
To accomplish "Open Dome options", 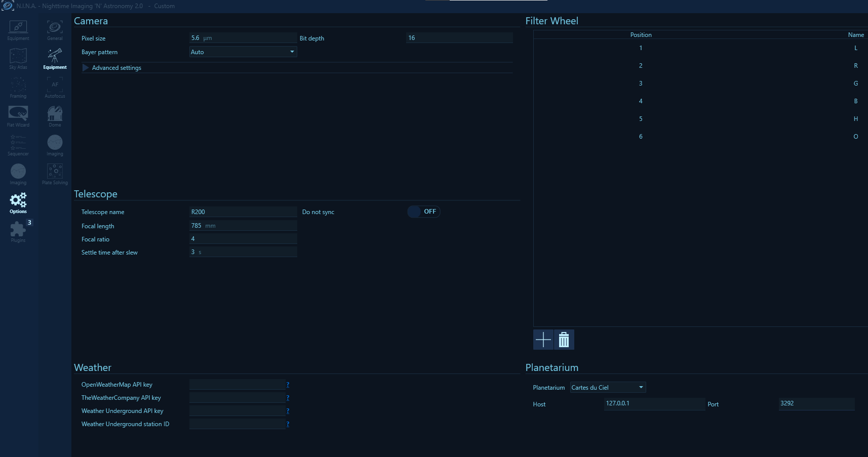I will [x=55, y=116].
